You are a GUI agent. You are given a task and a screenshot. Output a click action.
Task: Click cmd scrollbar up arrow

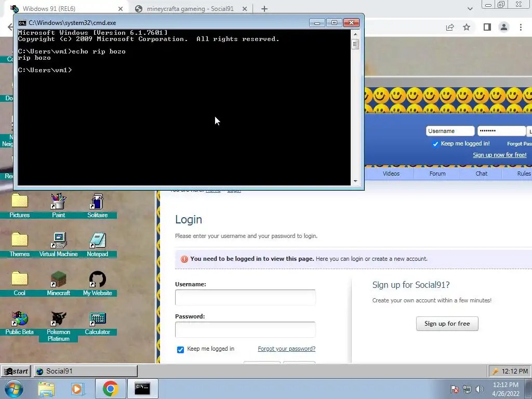355,34
